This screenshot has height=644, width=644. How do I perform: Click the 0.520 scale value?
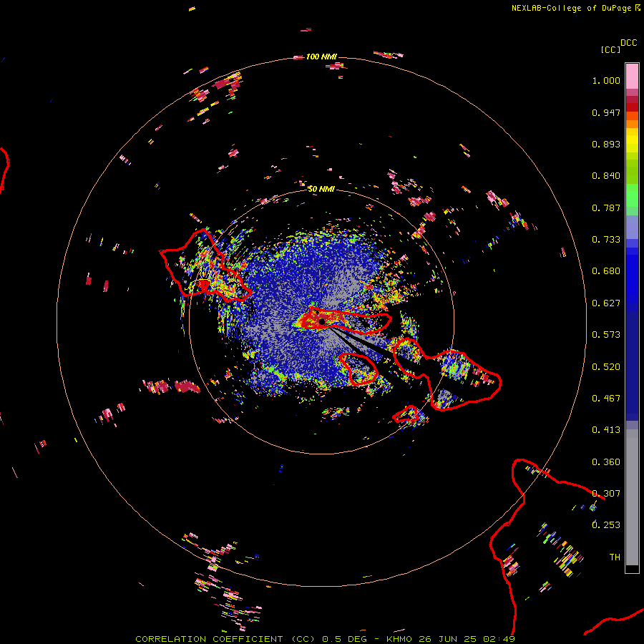point(606,367)
